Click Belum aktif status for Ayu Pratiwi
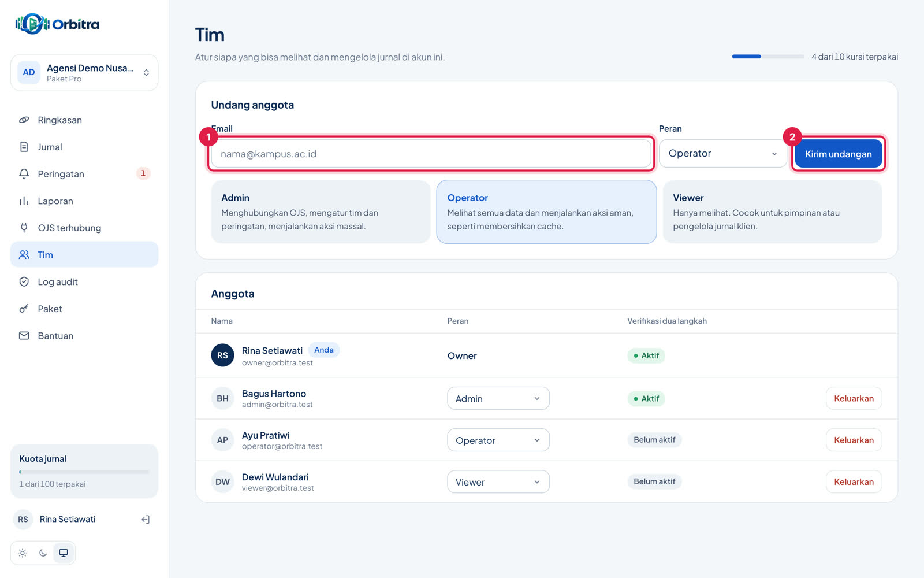 point(654,440)
